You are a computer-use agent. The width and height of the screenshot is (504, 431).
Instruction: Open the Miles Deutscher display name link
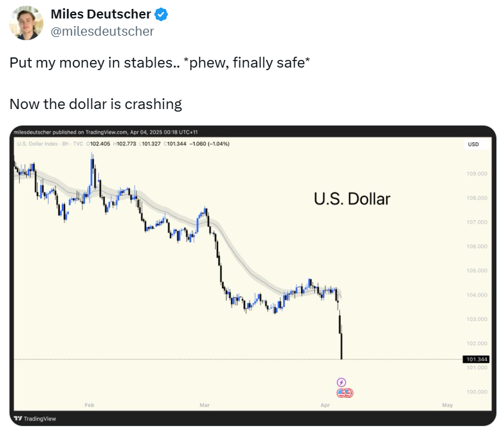pos(101,14)
